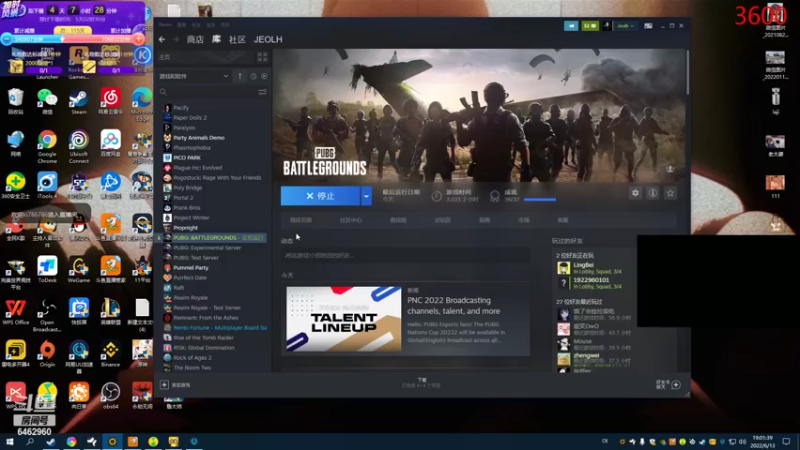Open PUBG manage gear icon
Image resolution: width=800 pixels, height=450 pixels.
coord(635,193)
